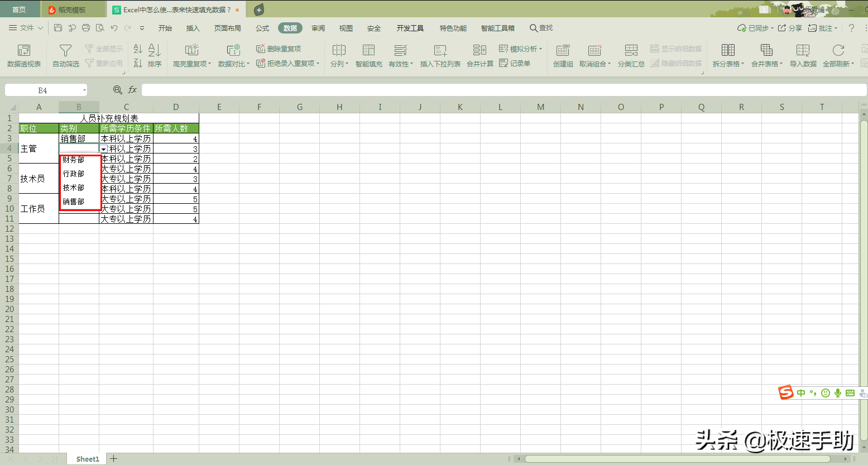Screen dimensions: 868x465
Task: Click the Sogou microphone voice input icon
Action: click(838, 393)
